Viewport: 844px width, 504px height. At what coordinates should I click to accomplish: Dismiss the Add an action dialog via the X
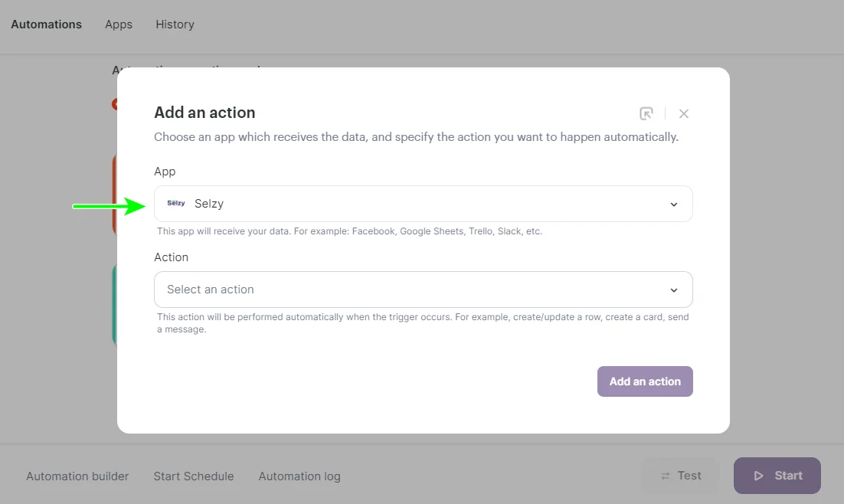[x=683, y=113]
